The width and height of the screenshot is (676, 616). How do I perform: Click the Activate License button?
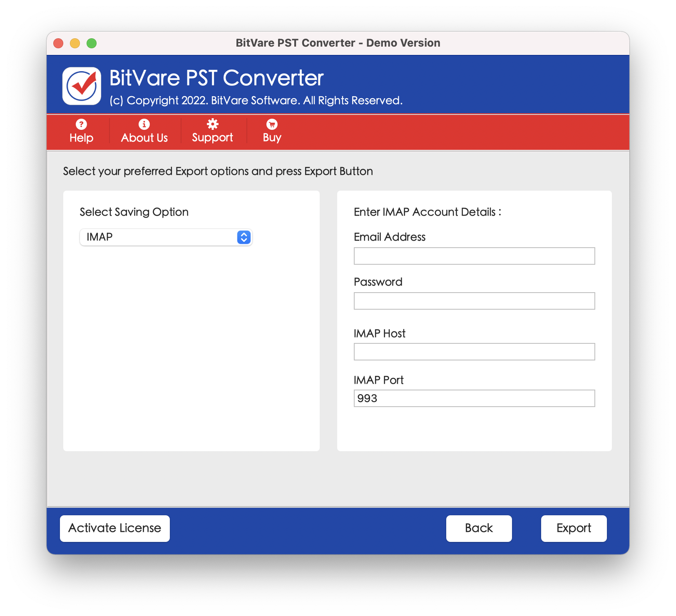(x=114, y=528)
